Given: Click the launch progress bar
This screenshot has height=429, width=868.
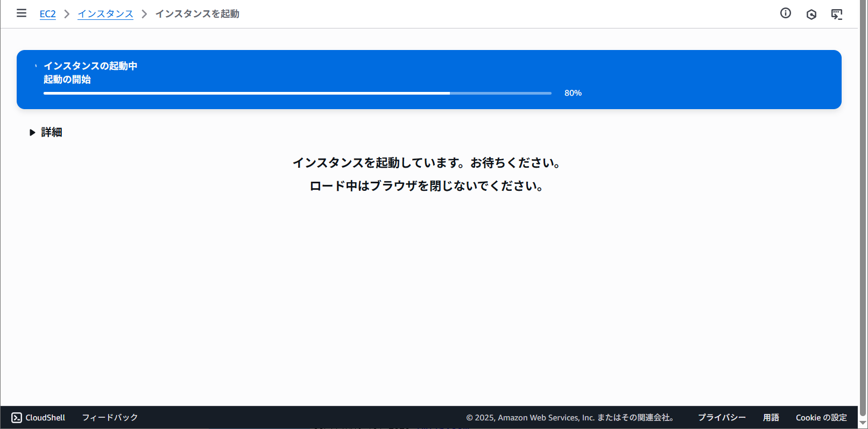Looking at the screenshot, I should point(297,93).
